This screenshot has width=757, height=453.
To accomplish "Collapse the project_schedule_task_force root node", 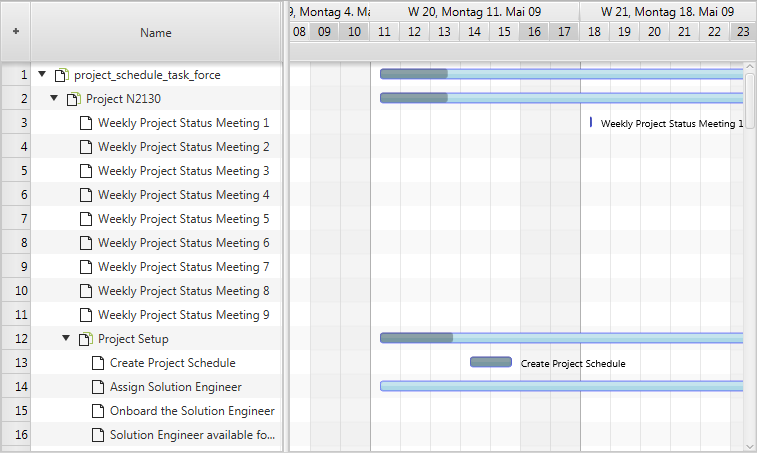I will [x=42, y=74].
